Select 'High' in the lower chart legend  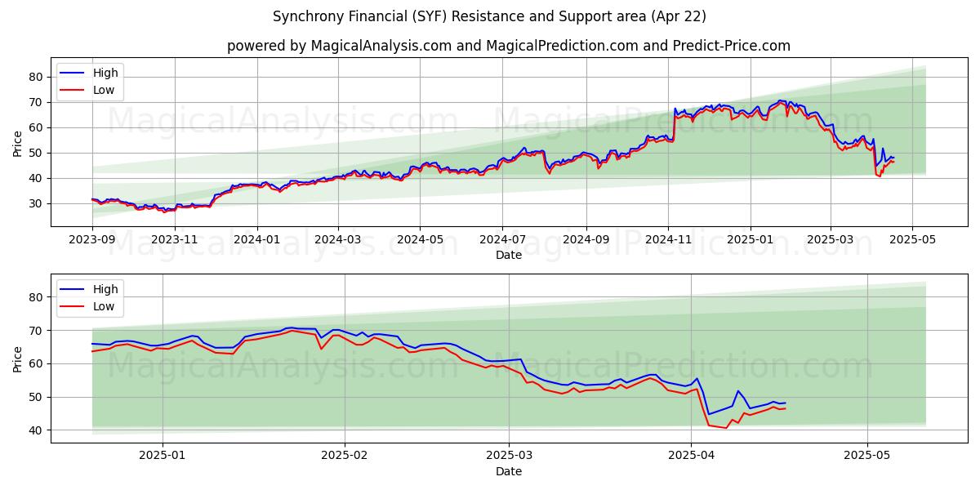click(x=105, y=289)
